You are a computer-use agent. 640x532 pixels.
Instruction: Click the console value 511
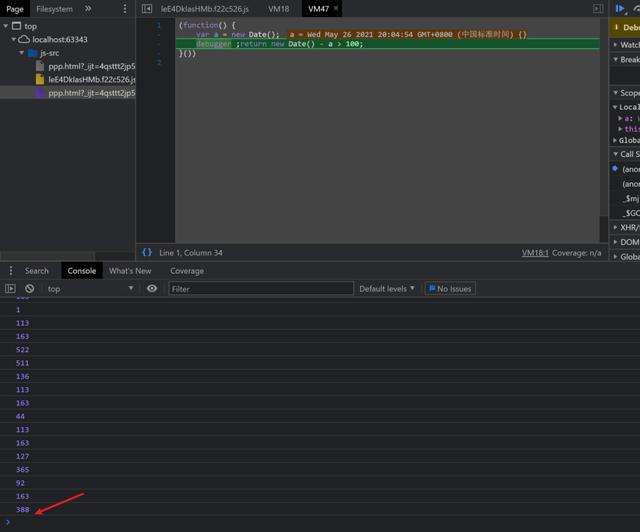coord(22,363)
